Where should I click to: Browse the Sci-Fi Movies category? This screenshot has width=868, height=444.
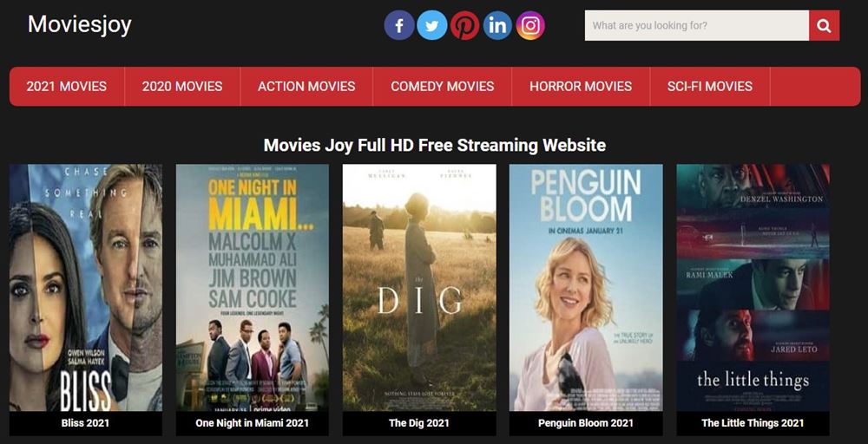[x=709, y=87]
